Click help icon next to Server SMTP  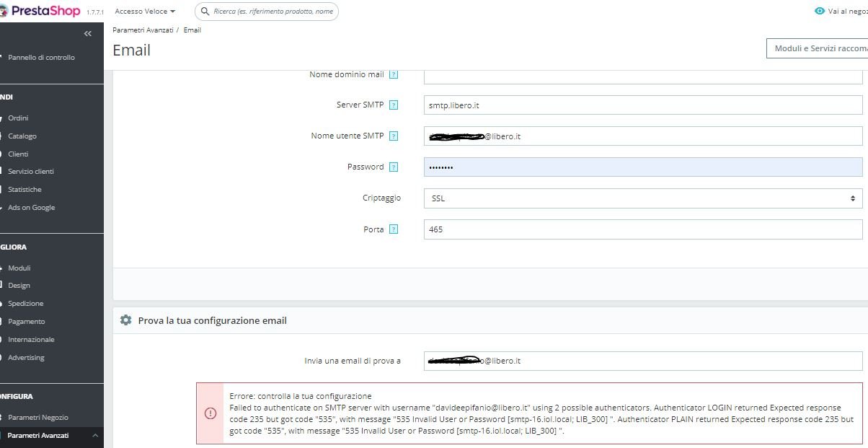pos(394,105)
